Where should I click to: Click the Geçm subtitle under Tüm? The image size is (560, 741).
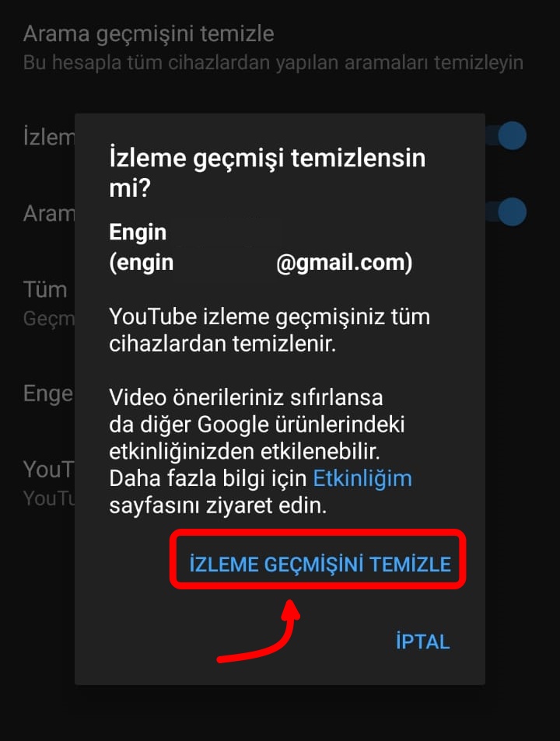tap(49, 319)
